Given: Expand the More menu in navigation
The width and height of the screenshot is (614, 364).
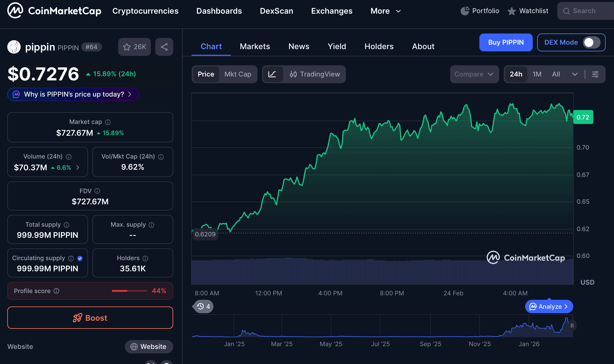Looking at the screenshot, I should (x=386, y=11).
